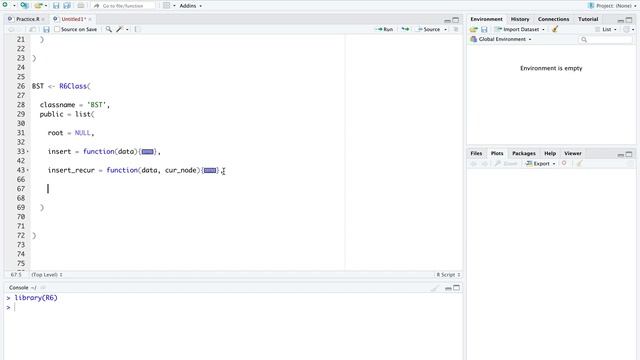Switch to the Packages tab
The image size is (640, 360).
click(x=524, y=153)
